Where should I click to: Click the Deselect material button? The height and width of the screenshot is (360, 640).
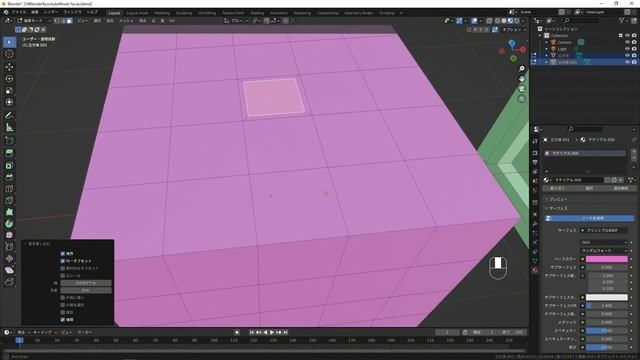click(x=620, y=188)
